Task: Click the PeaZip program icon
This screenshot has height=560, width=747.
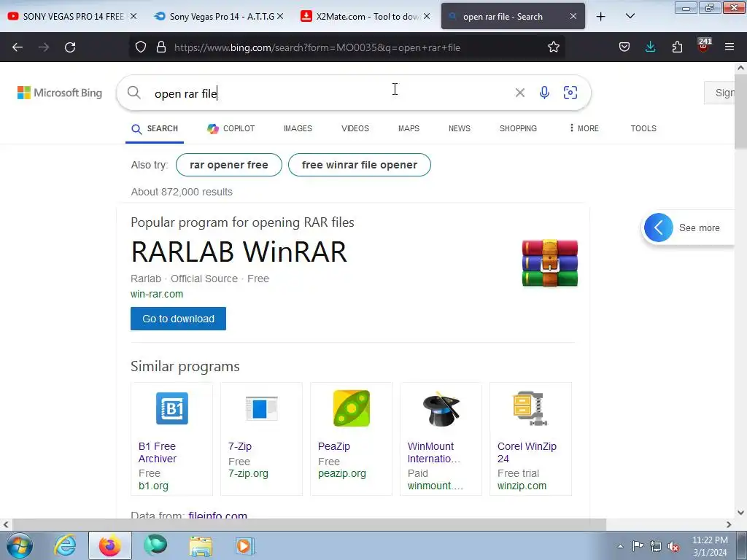Action: [352, 408]
